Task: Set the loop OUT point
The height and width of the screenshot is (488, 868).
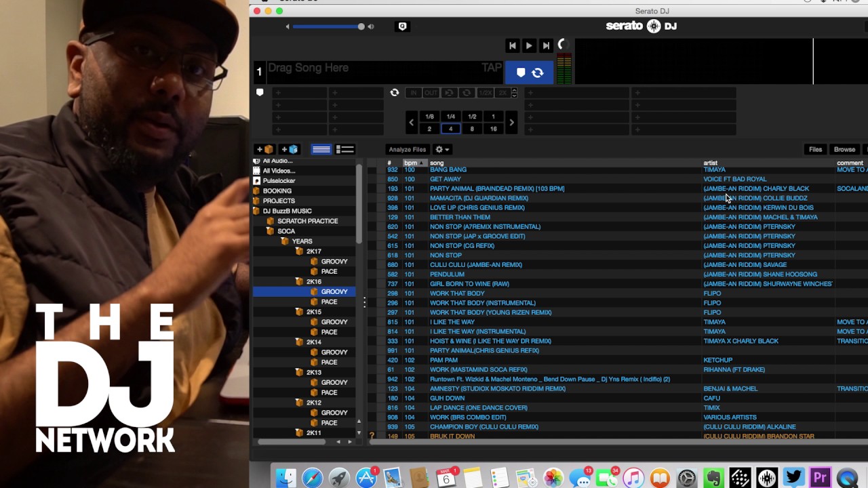Action: point(431,93)
